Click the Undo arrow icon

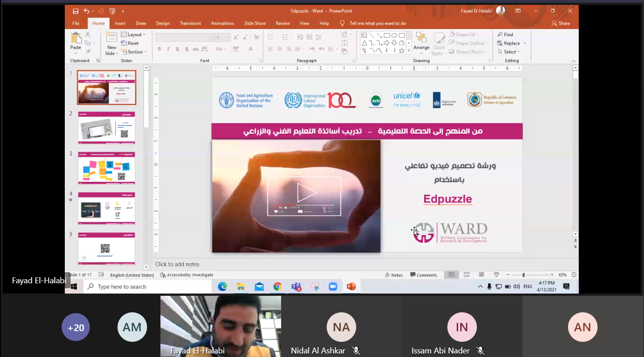86,11
